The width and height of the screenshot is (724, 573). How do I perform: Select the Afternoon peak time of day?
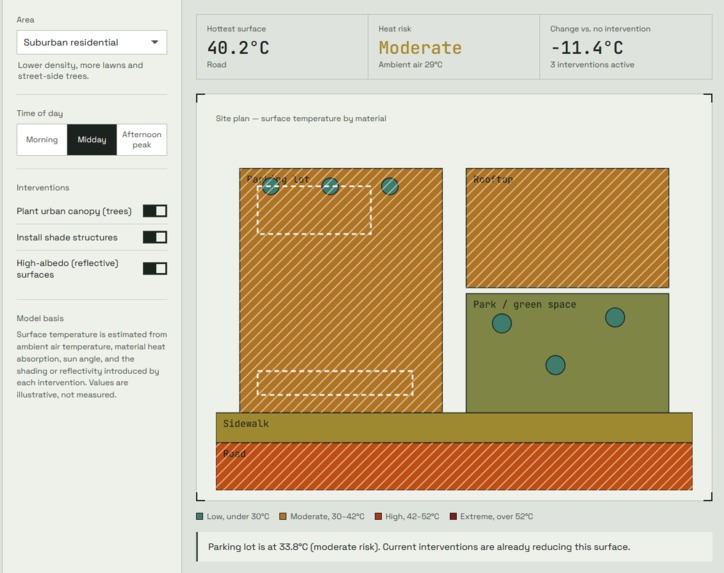pyautogui.click(x=142, y=139)
